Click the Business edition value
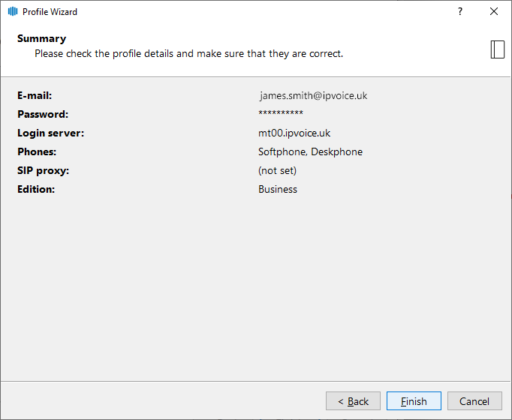This screenshot has height=420, width=512. coord(278,190)
